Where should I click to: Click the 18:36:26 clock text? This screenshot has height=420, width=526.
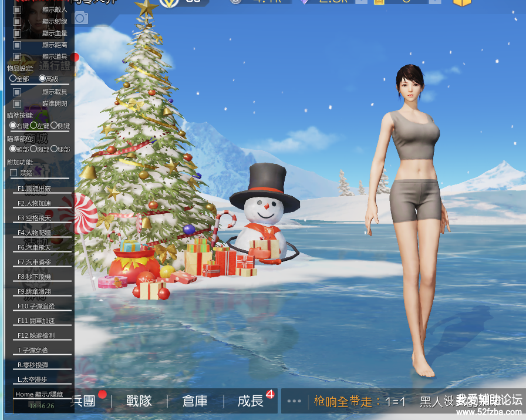42,406
